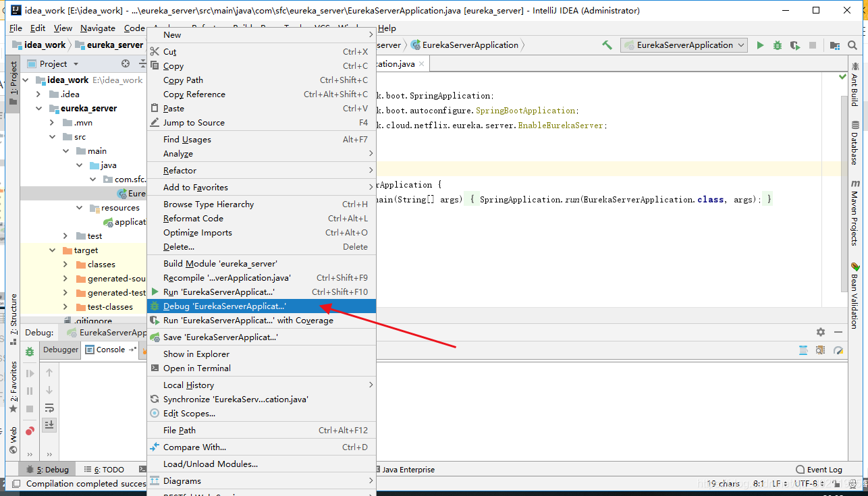Switch to the Console tab in Debug panel
The height and width of the screenshot is (496, 868).
[x=110, y=350]
